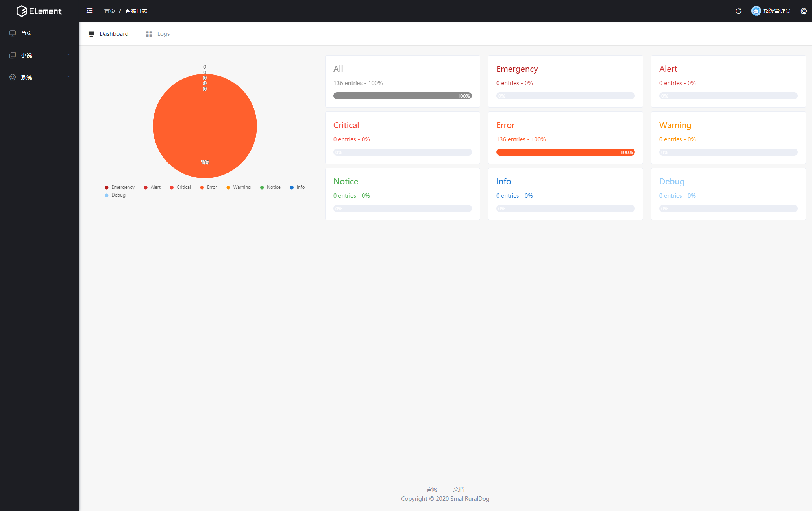Open the 文档 footer link
The height and width of the screenshot is (511, 812).
[x=459, y=489]
